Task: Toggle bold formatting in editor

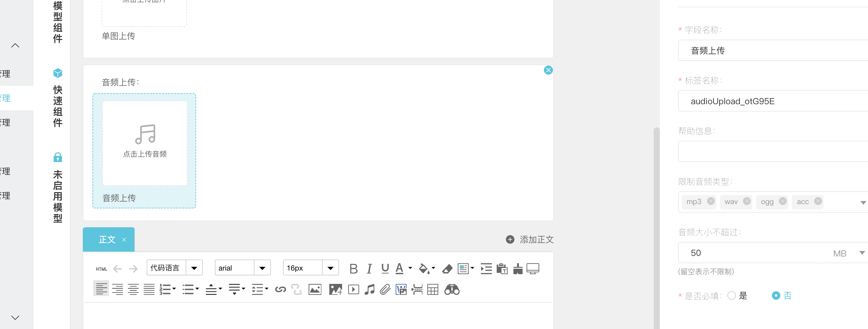Action: pyautogui.click(x=353, y=269)
